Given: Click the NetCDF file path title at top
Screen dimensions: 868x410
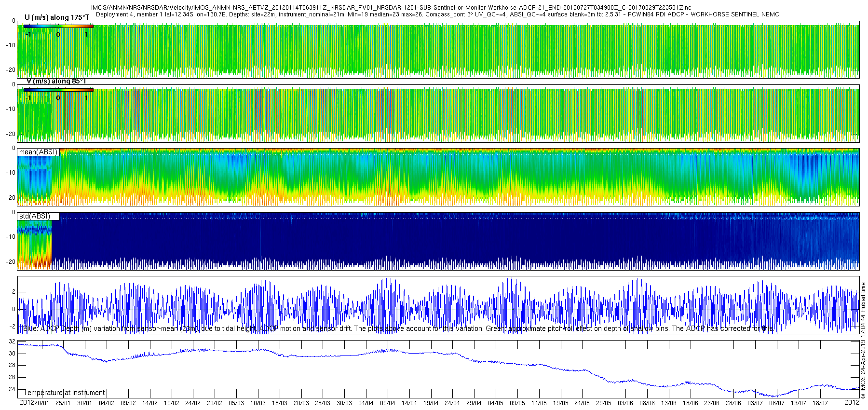Looking at the screenshot, I should (x=391, y=8).
